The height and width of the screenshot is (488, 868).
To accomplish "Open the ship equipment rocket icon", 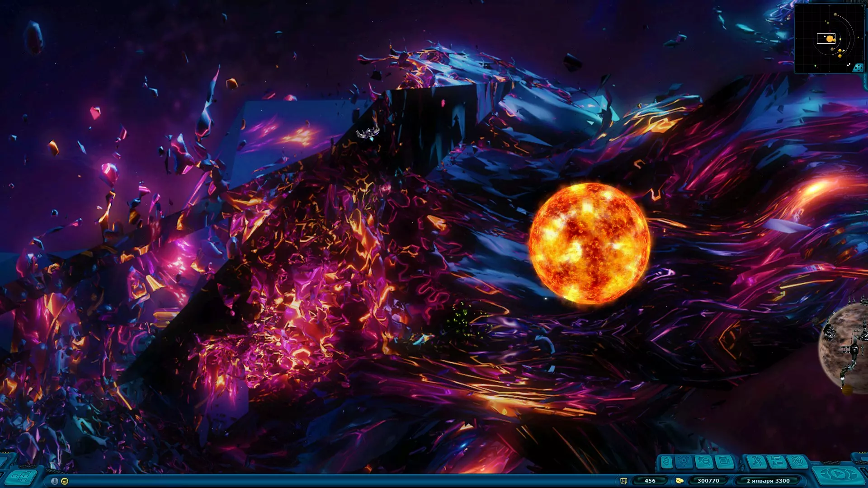I will [x=757, y=462].
